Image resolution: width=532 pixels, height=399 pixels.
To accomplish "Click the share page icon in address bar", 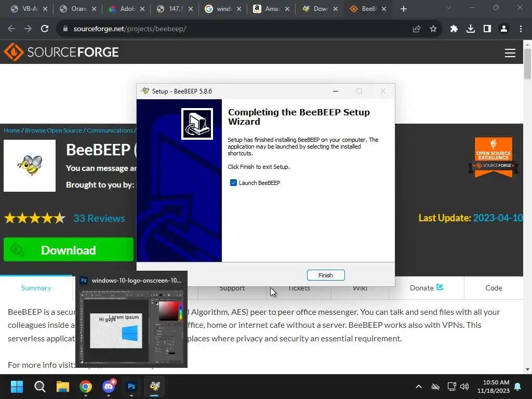I will tap(417, 29).
